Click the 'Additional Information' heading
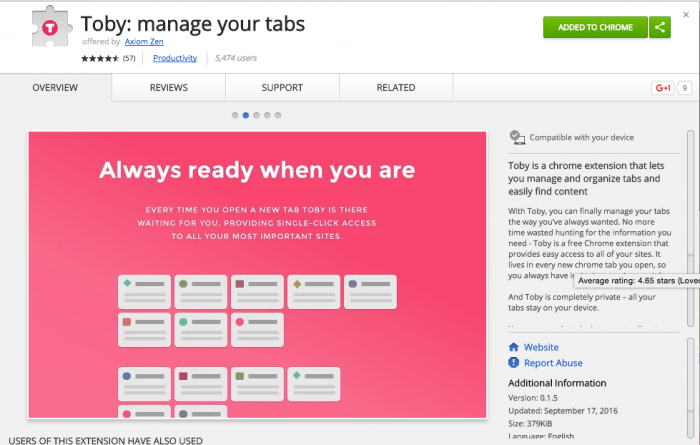Screen dimensions: 700x445 pos(557,383)
